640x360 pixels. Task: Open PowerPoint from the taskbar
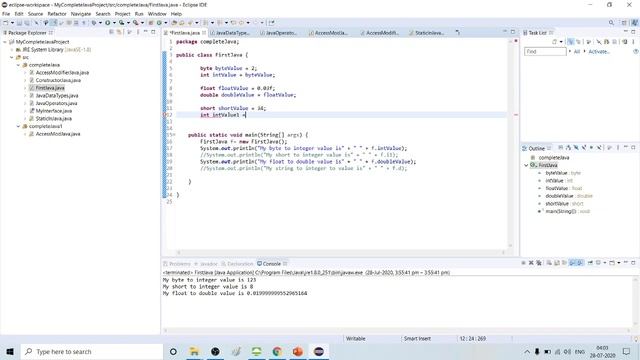(x=298, y=351)
